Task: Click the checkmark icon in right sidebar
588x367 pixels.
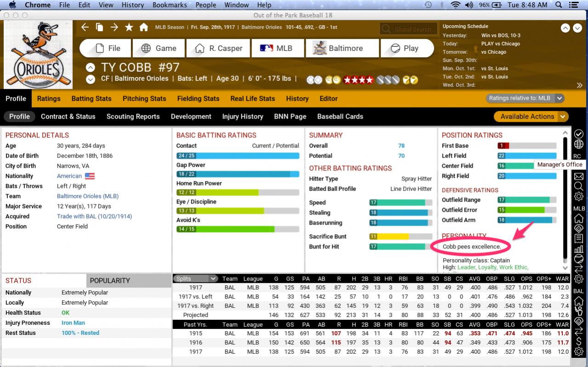Action: click(x=579, y=134)
